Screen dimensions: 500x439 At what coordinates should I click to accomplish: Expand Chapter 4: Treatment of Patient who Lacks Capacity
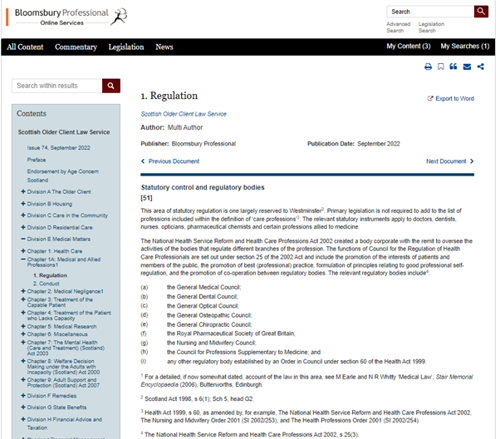tap(23, 313)
